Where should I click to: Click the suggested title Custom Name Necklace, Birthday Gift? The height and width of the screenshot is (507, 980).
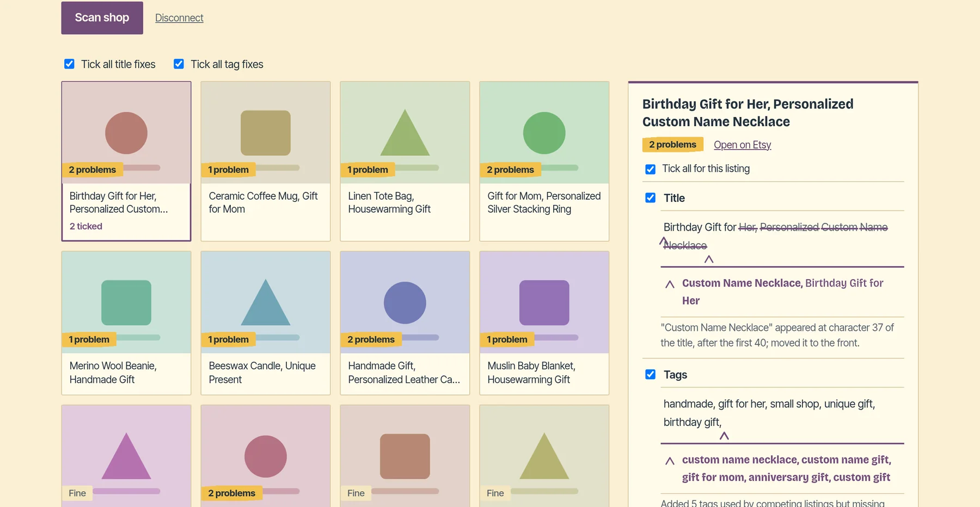click(783, 292)
